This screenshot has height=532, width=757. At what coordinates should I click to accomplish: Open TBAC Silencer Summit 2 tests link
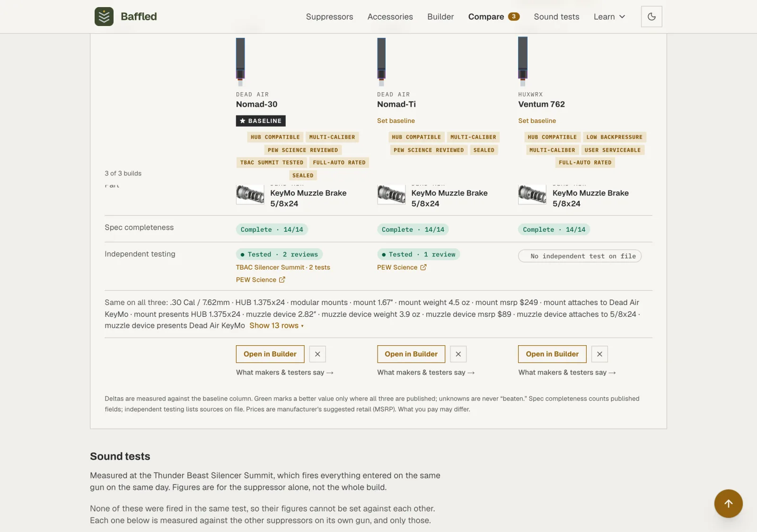(x=283, y=267)
